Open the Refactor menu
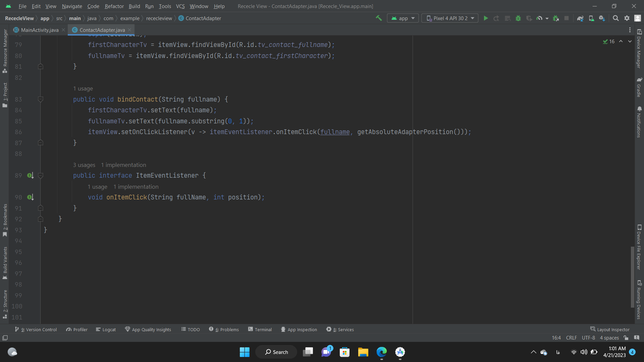Viewport: 644px width, 362px height. (x=114, y=6)
